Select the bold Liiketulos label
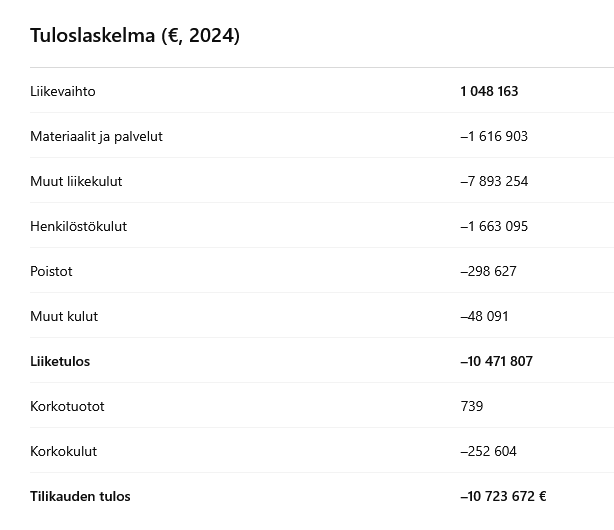Viewport: 614px width, 530px height. click(60, 361)
